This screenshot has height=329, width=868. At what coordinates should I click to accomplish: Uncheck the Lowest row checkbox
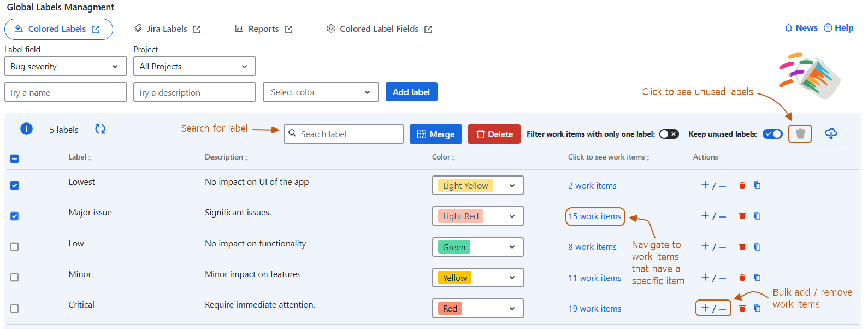click(15, 185)
